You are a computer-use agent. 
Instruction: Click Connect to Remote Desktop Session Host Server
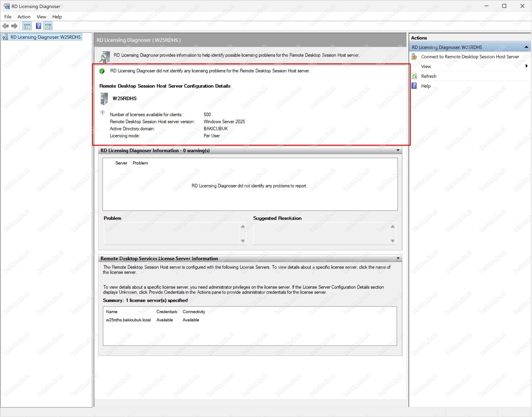[470, 57]
